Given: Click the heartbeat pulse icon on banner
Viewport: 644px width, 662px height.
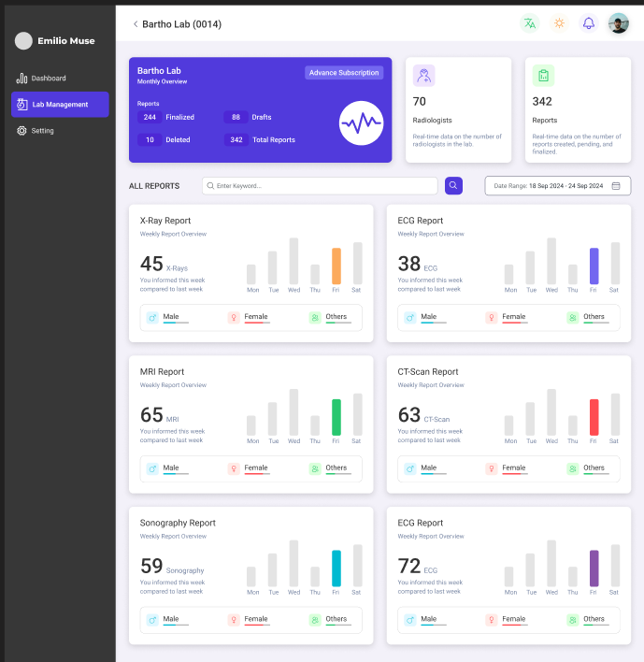Looking at the screenshot, I should tap(361, 123).
